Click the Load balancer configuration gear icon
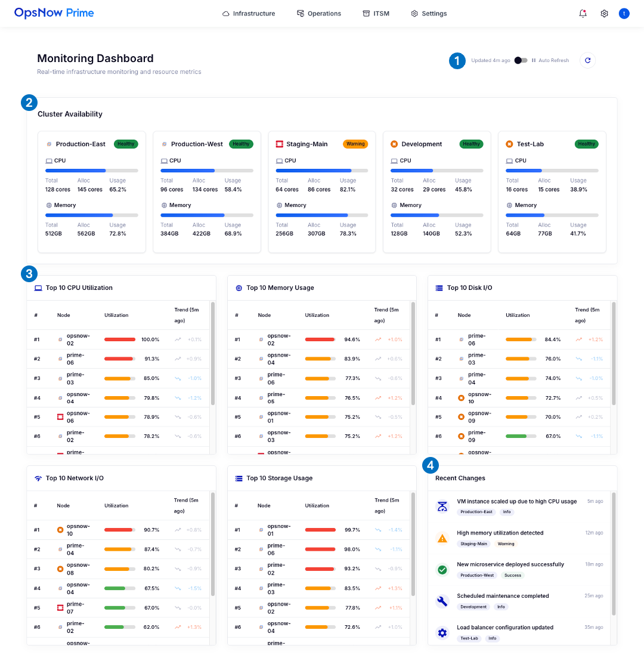Image resolution: width=644 pixels, height=661 pixels. coord(442,633)
